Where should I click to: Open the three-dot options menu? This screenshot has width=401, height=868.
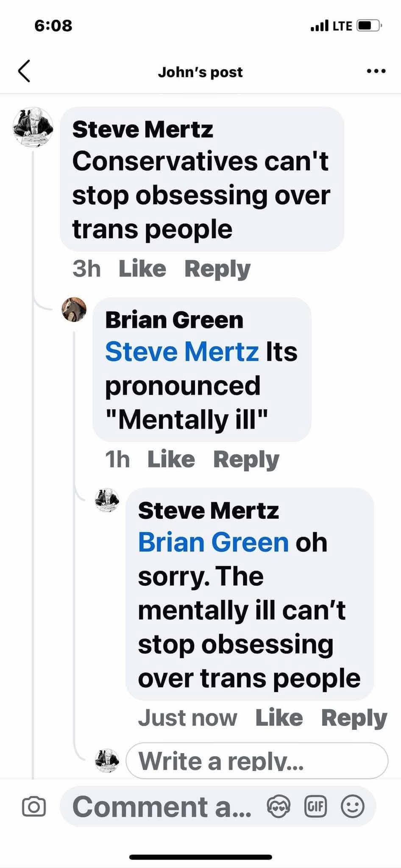point(376,71)
